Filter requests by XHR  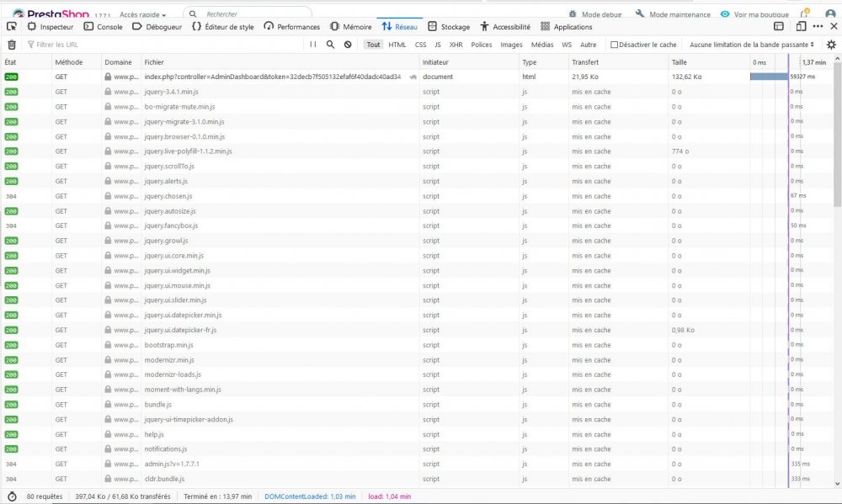pyautogui.click(x=456, y=45)
